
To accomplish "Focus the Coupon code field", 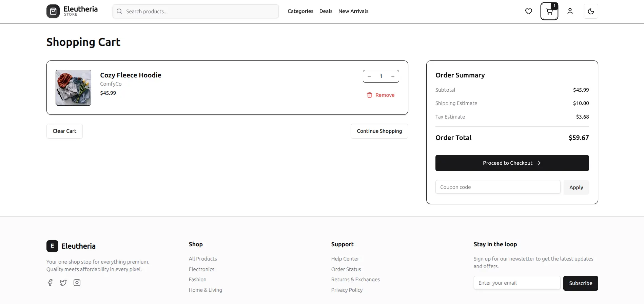I will click(x=497, y=187).
